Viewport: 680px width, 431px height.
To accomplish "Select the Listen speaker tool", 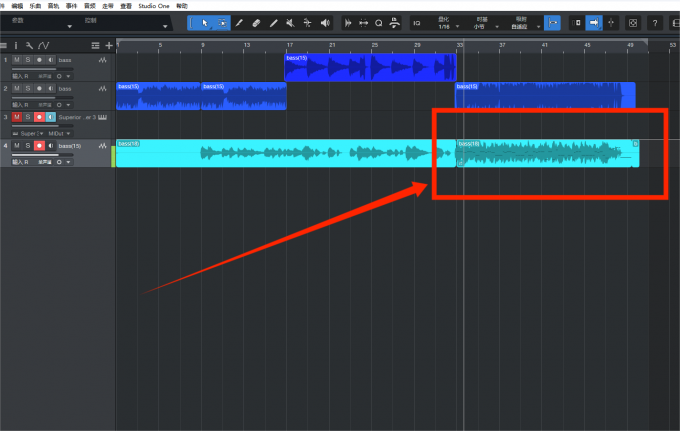I will 325,23.
